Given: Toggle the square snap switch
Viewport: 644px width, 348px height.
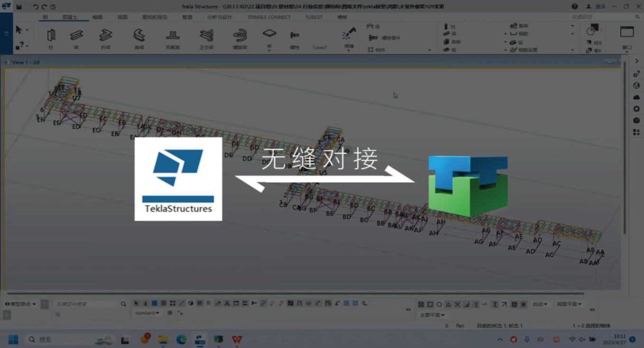Looking at the screenshot, I should pyautogui.click(x=430, y=304).
